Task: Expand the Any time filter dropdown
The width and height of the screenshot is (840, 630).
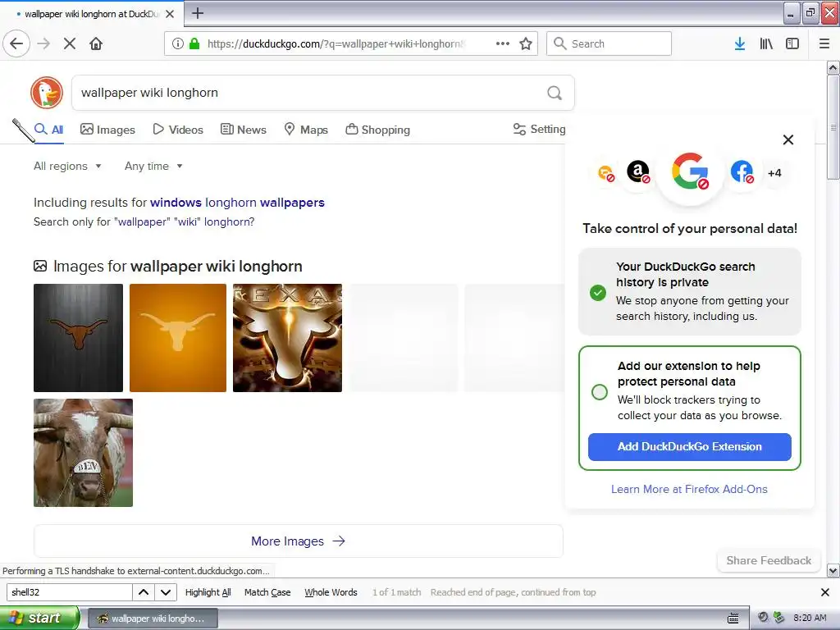Action: [x=153, y=166]
